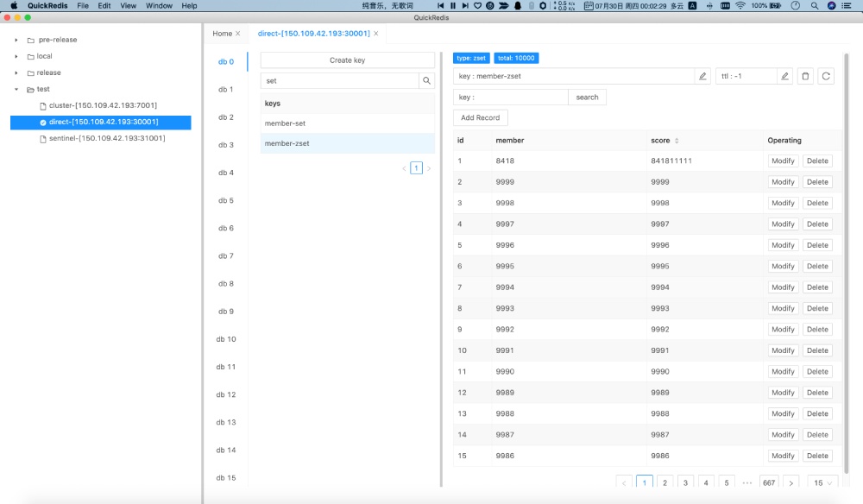Jump to page 667 in pagination
This screenshot has height=504, width=863.
coord(771,483)
